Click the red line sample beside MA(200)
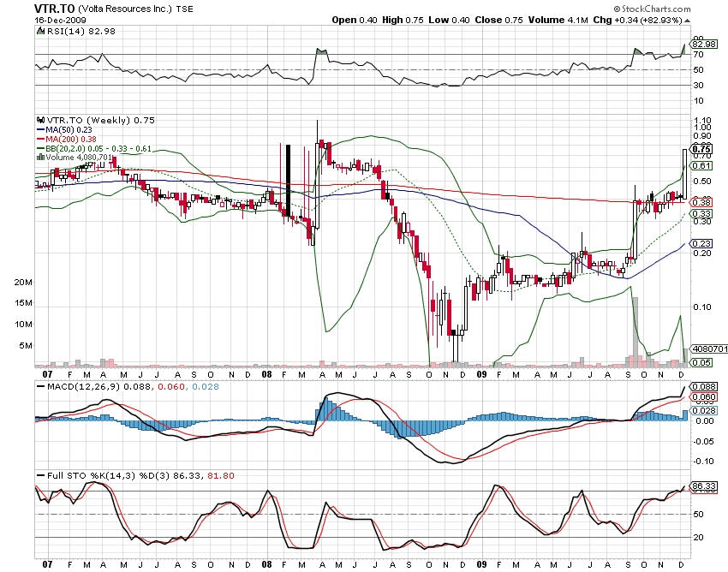Screen dimensions: 728x572 (x=40, y=140)
